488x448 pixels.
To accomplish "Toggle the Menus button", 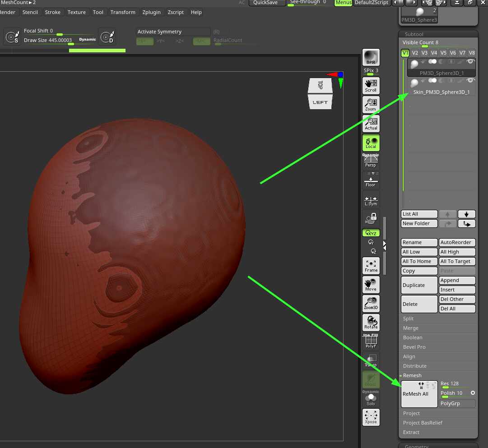I will pyautogui.click(x=343, y=3).
